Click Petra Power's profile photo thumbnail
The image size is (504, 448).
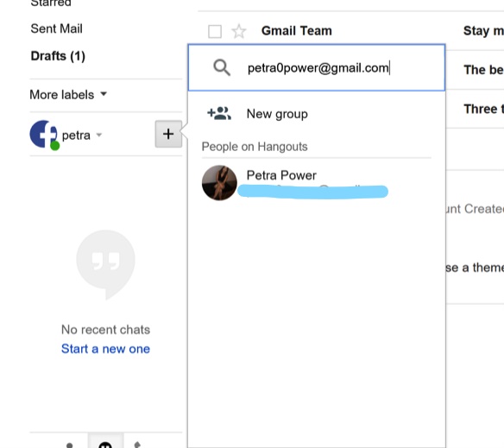pyautogui.click(x=219, y=183)
